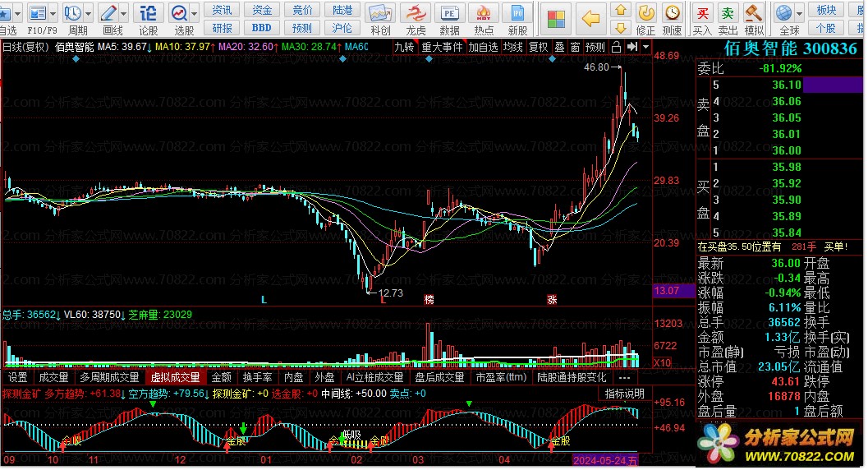
Task: Click the 预测 forecast toolbar button
Action: coord(302,28)
